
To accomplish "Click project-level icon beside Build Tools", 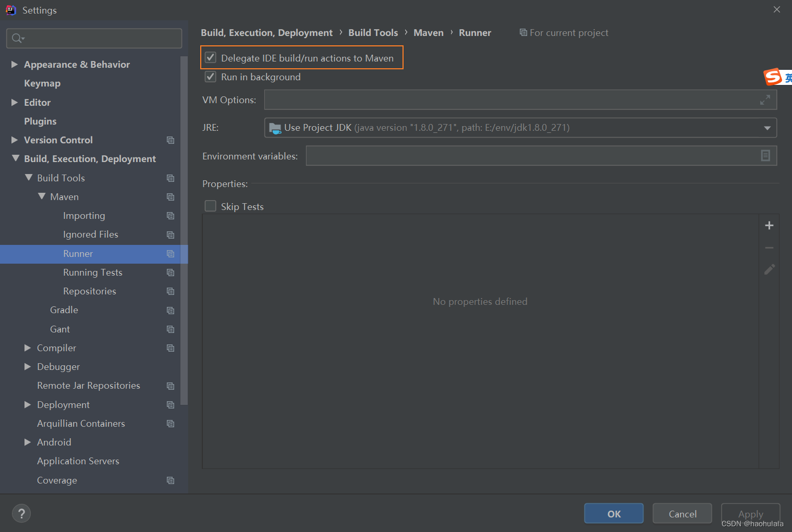I will coord(170,178).
